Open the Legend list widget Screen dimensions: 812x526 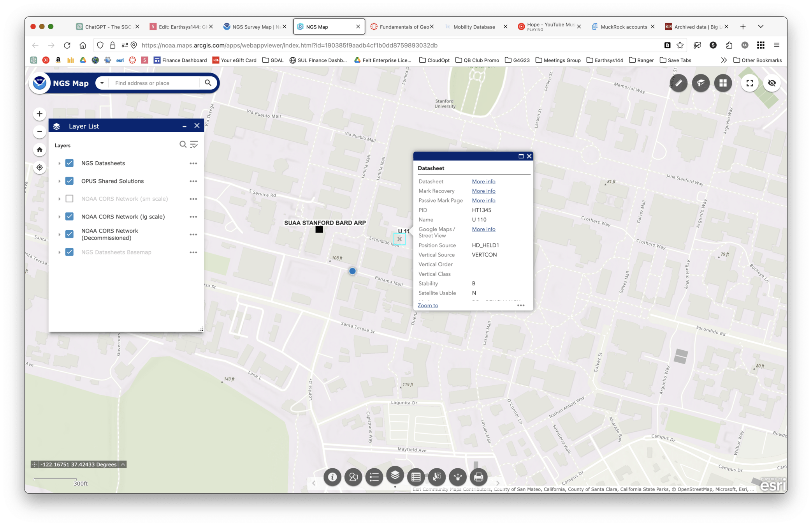click(374, 477)
